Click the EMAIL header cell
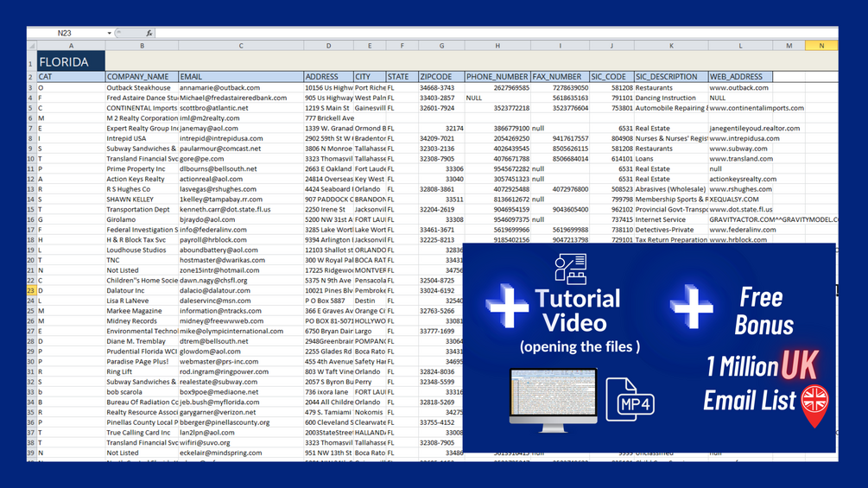Viewport: 868px width, 488px height. point(241,77)
